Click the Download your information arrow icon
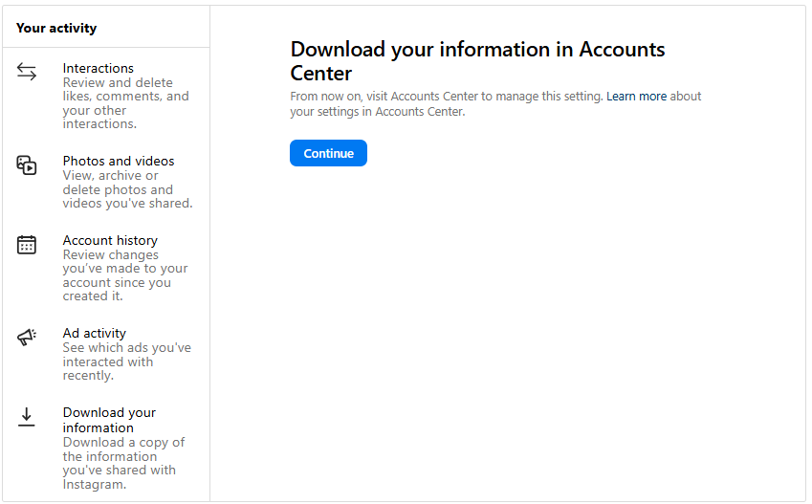The image size is (812, 504). [27, 417]
